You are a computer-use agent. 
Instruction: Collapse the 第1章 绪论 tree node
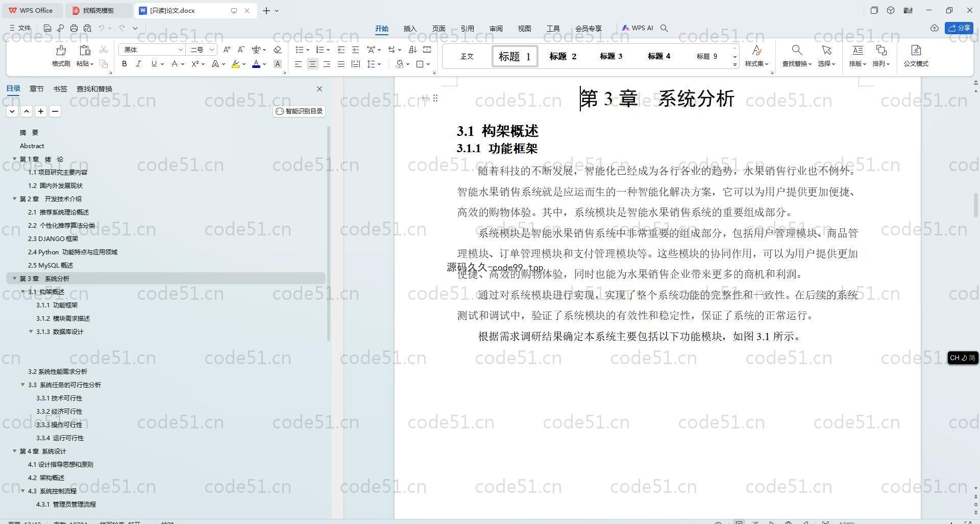pyautogui.click(x=15, y=159)
